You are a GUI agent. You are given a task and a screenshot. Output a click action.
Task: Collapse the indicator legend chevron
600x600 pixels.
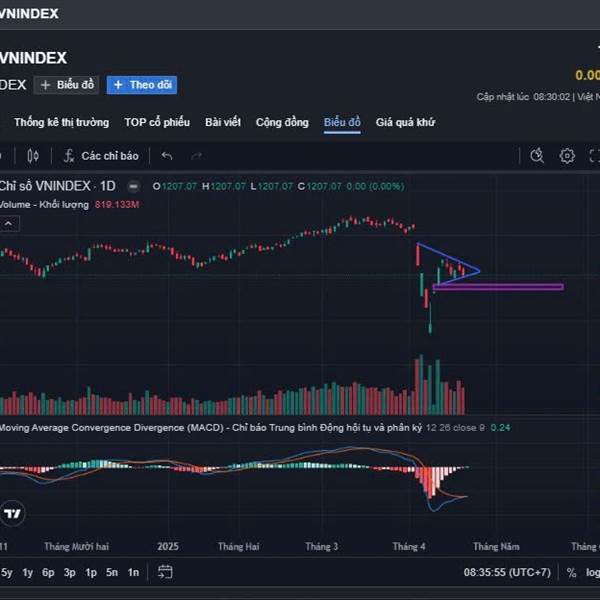click(x=9, y=224)
